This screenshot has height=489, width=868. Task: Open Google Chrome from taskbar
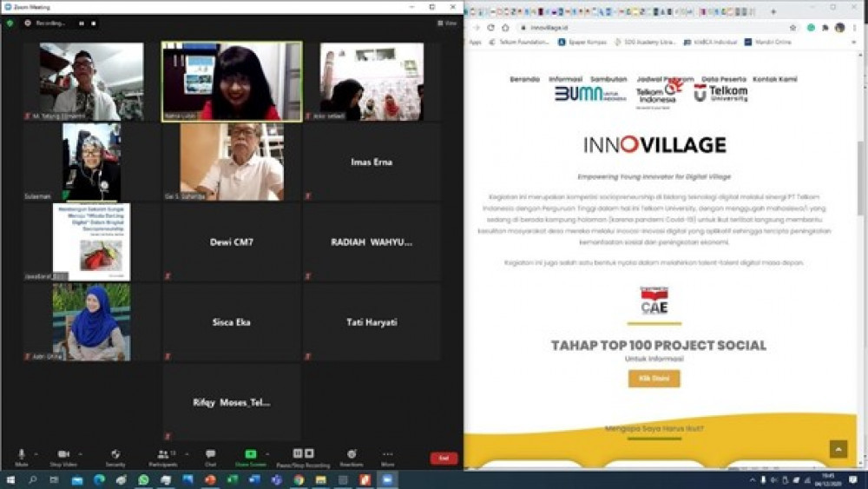(299, 479)
